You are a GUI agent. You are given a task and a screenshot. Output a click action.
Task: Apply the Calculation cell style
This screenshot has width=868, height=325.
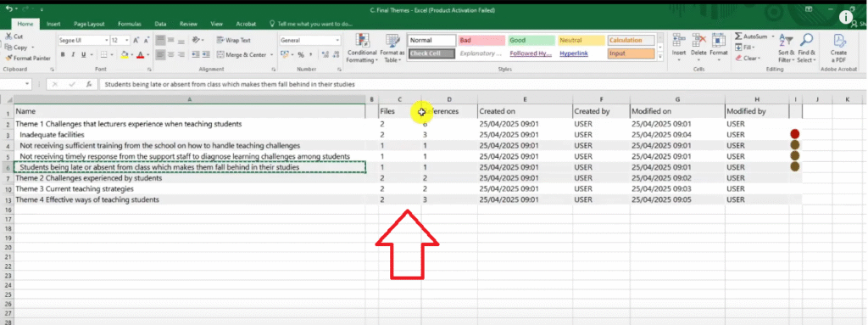pos(631,41)
